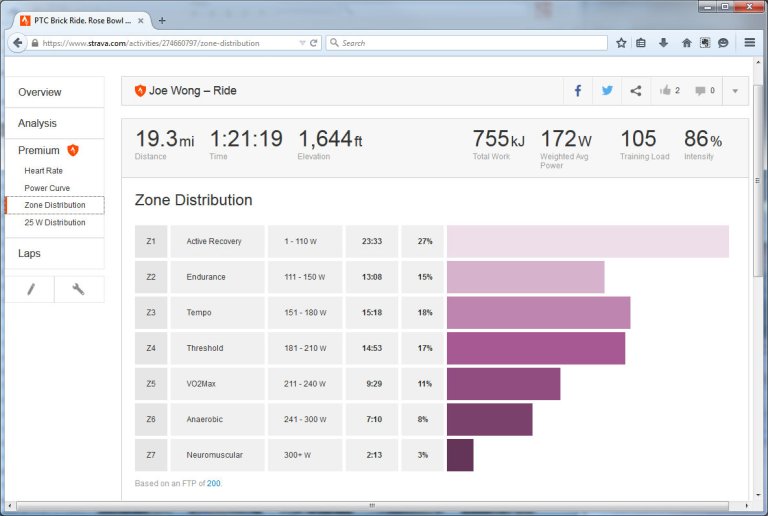Image resolution: width=768 pixels, height=516 pixels.
Task: Select the PTC Brick Ride browser tab
Action: pos(82,21)
